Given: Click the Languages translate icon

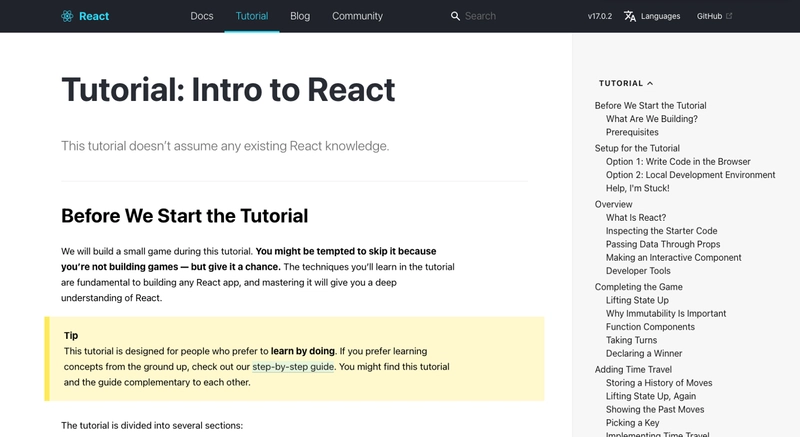Looking at the screenshot, I should 630,16.
